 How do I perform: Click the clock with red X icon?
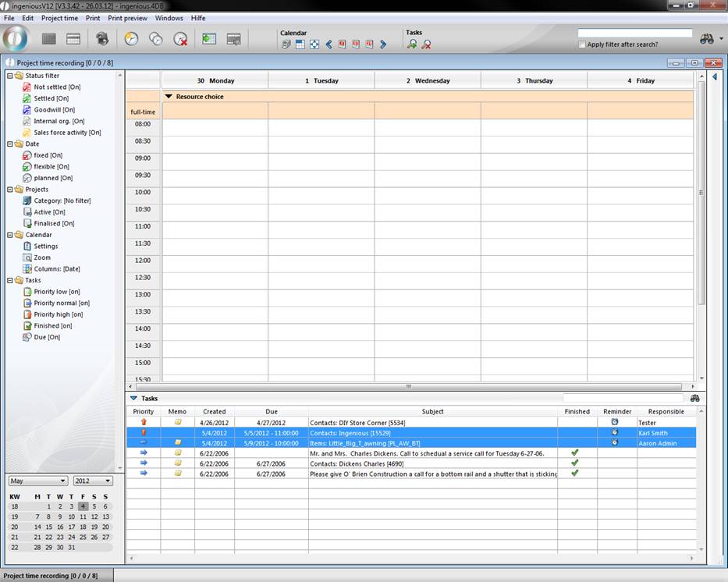(x=180, y=38)
